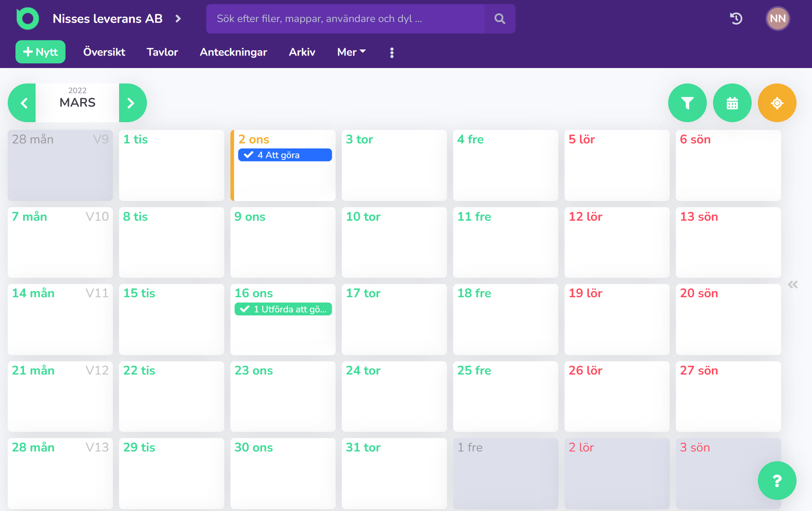Image resolution: width=812 pixels, height=511 pixels.
Task: Click the green app logo icon
Action: (x=27, y=18)
